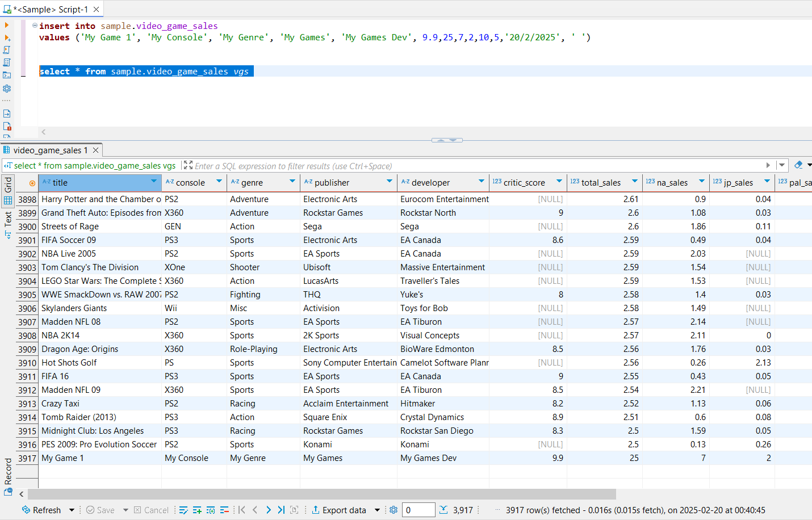This screenshot has height=520, width=812.
Task: Click the edit cell value icon in the bottom toolbar
Action: tap(183, 510)
